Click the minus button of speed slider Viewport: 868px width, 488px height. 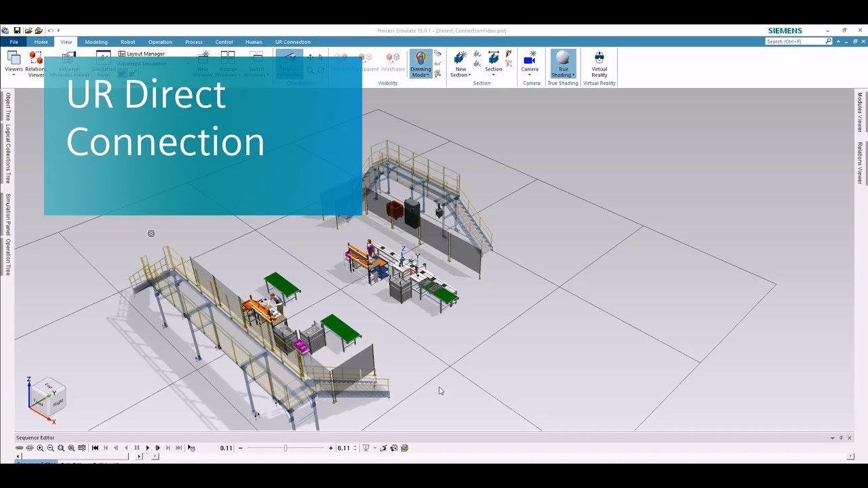tap(241, 448)
